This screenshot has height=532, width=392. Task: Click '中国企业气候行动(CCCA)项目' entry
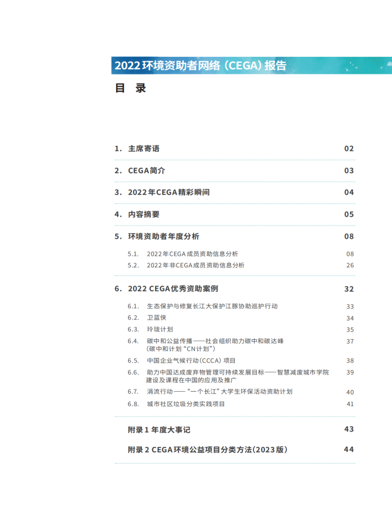191,360
